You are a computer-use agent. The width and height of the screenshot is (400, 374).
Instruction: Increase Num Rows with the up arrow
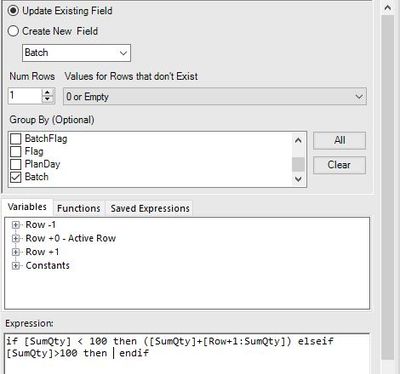pos(48,92)
